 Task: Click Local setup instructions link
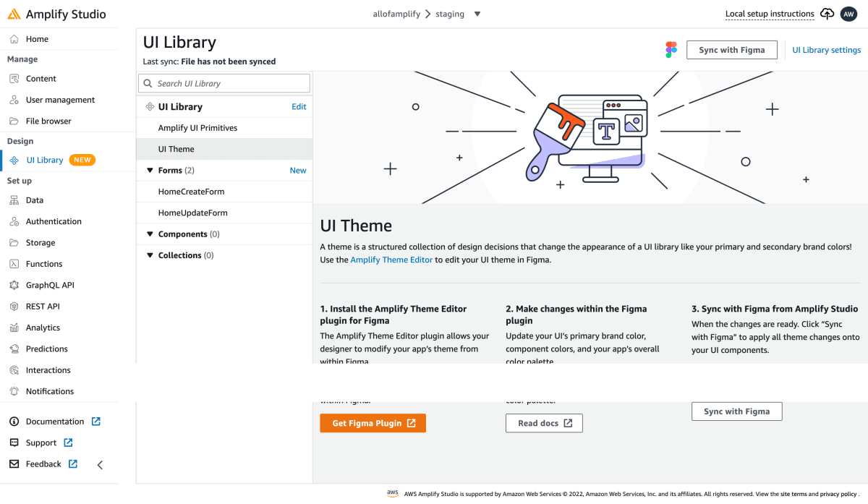[x=770, y=14]
